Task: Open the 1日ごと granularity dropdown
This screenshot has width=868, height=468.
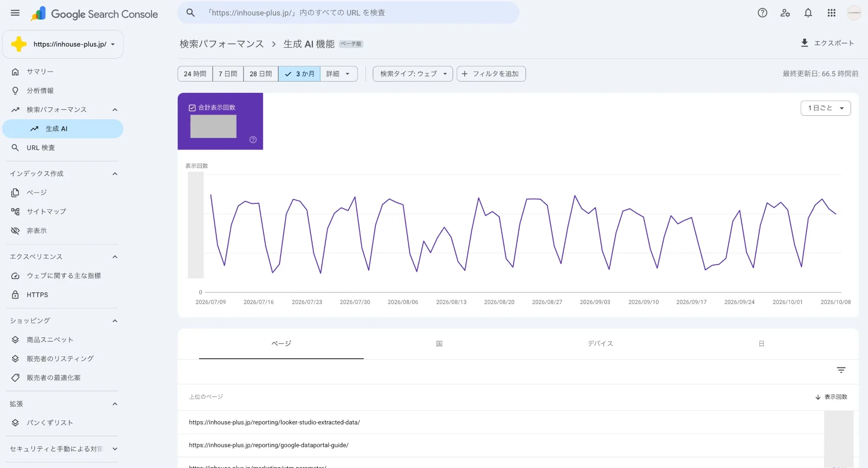Action: [825, 108]
